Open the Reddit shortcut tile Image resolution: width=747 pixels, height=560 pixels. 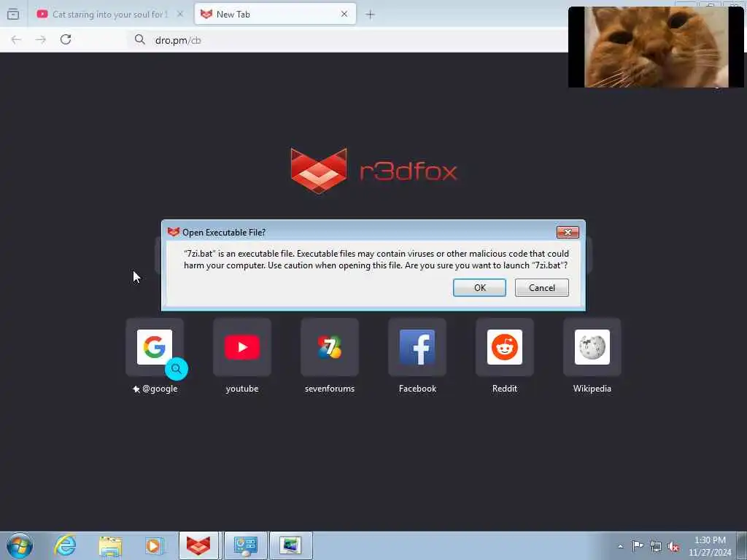pyautogui.click(x=505, y=347)
